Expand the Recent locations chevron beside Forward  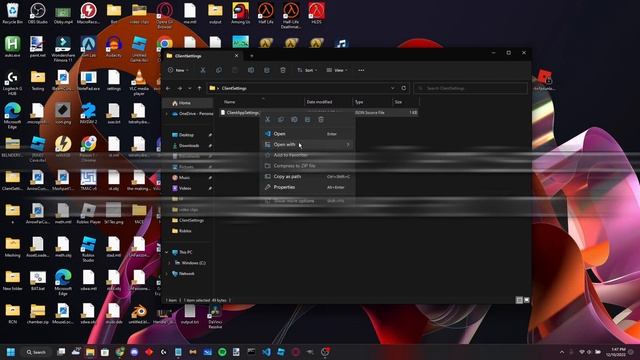(x=189, y=88)
